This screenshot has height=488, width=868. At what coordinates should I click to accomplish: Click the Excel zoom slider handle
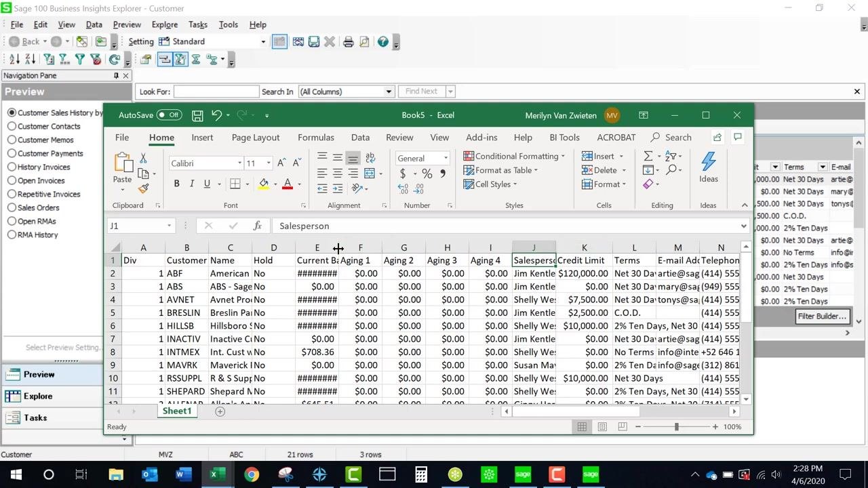[676, 426]
